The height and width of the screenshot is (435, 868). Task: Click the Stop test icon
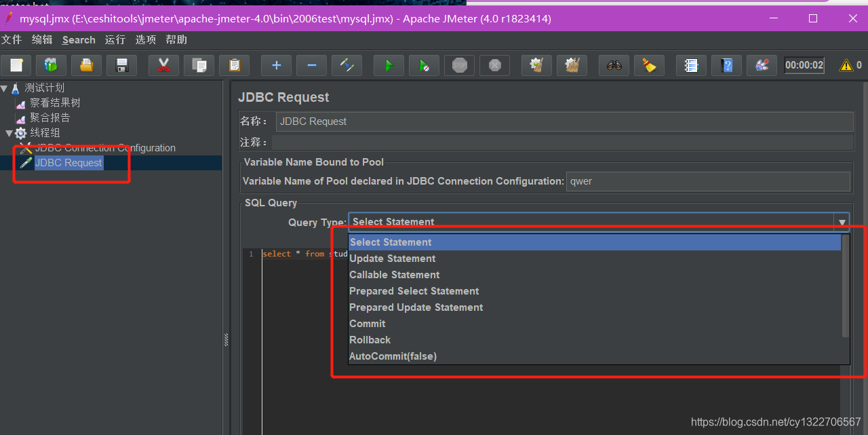(460, 65)
